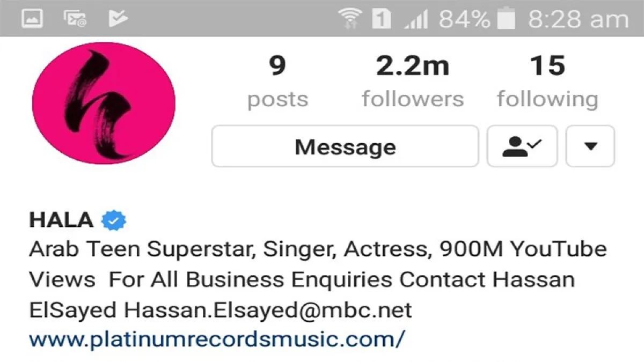Tap the SIM 1 card indicator icon
The width and height of the screenshot is (644, 362).
(x=382, y=19)
